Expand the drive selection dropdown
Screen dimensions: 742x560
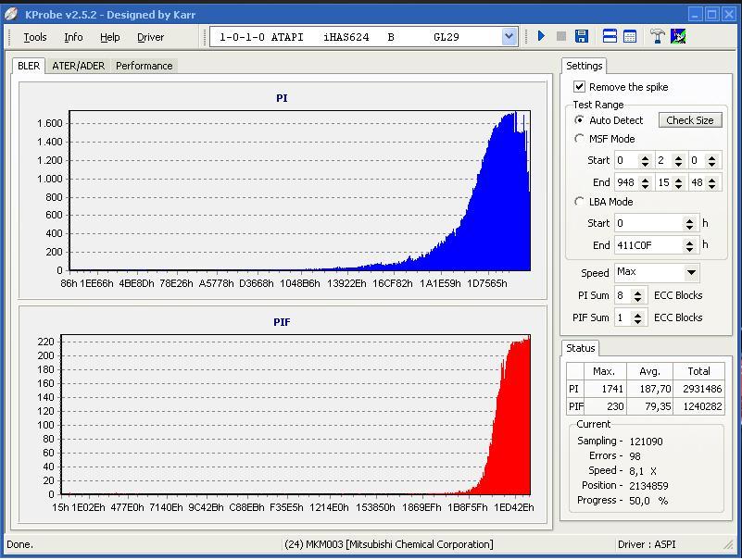pyautogui.click(x=509, y=37)
